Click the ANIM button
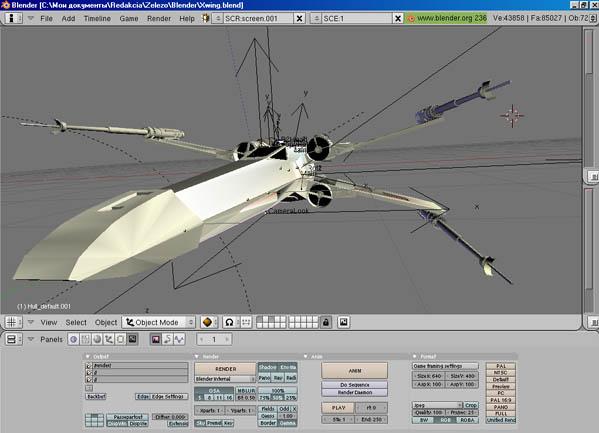The height and width of the screenshot is (433, 599). (355, 371)
